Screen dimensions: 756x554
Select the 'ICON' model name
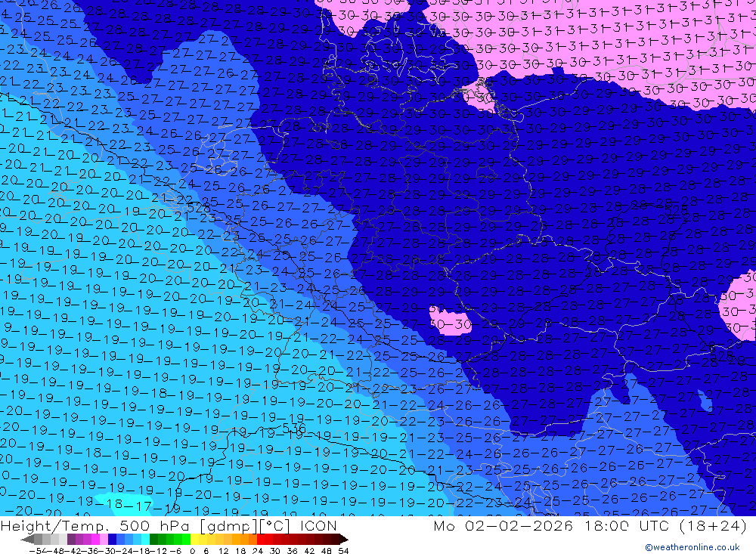(319, 525)
